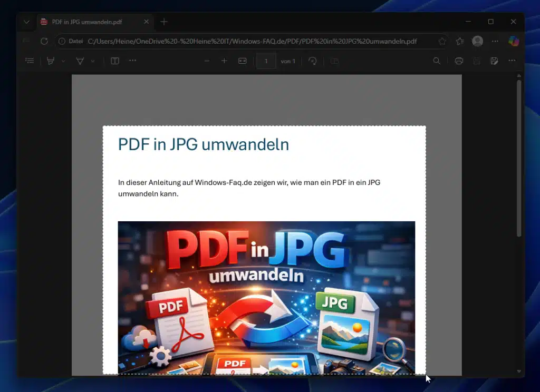Viewport: 540px width, 392px height.
Task: Activate the Add text tool
Action: (114, 61)
